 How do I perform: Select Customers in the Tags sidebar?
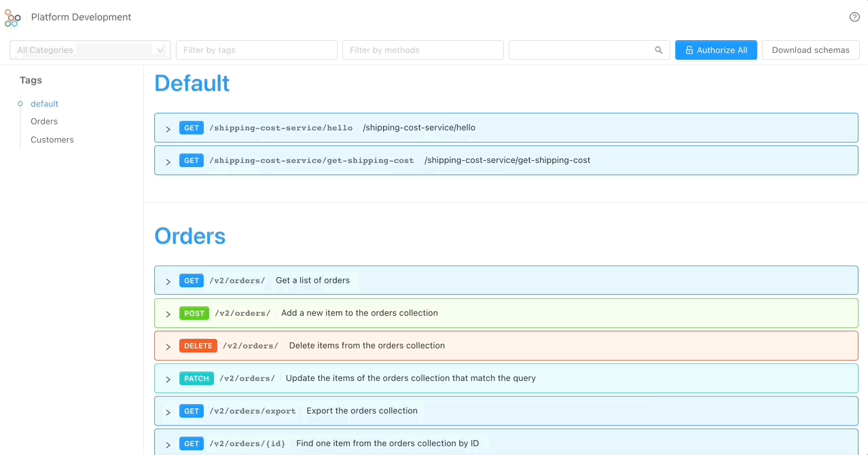pos(52,139)
